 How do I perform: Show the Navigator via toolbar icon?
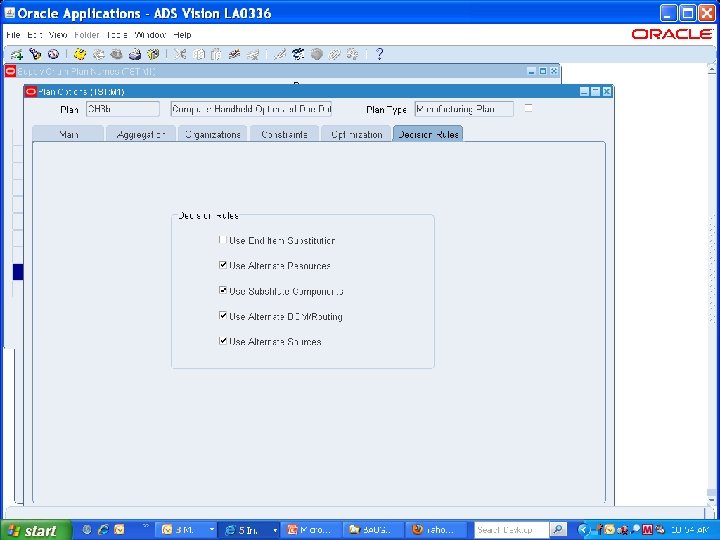pyautogui.click(x=53, y=54)
